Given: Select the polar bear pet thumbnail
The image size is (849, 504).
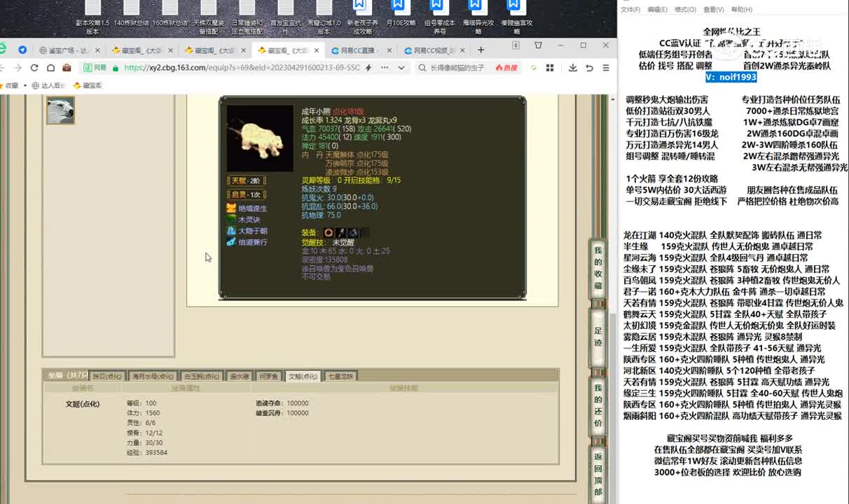Looking at the screenshot, I should [x=60, y=111].
